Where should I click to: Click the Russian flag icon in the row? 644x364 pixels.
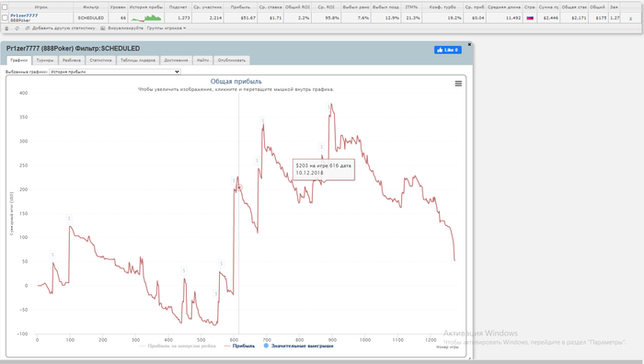coord(530,18)
